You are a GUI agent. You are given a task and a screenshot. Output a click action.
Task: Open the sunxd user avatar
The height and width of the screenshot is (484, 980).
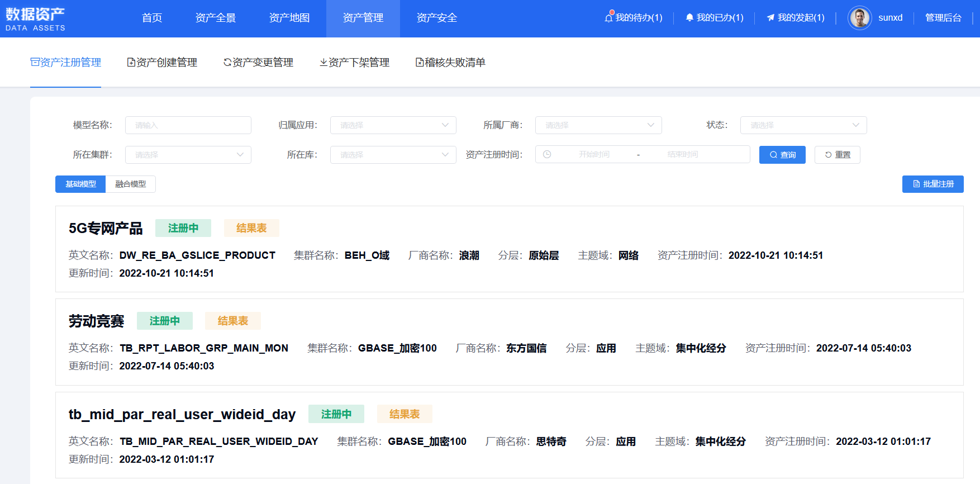[859, 18]
